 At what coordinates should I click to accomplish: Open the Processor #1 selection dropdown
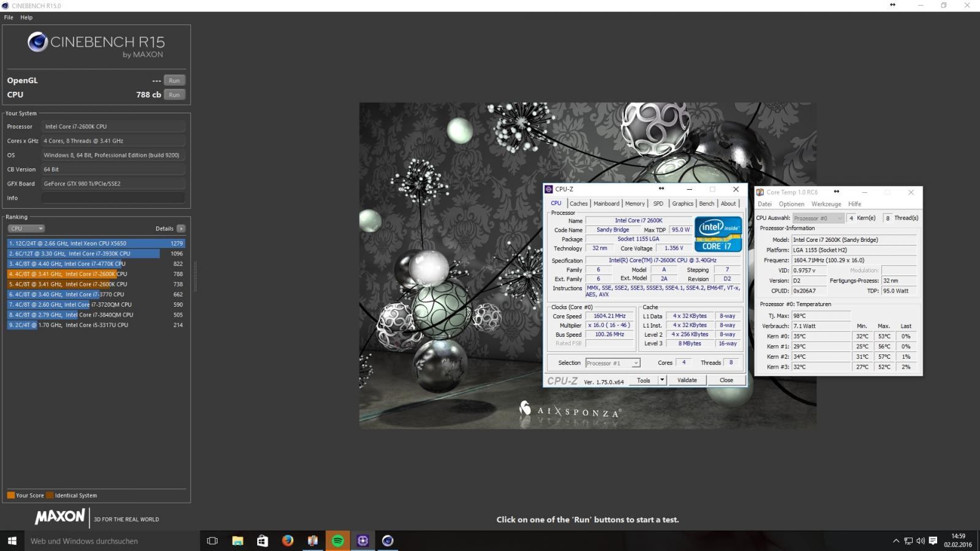(x=612, y=363)
